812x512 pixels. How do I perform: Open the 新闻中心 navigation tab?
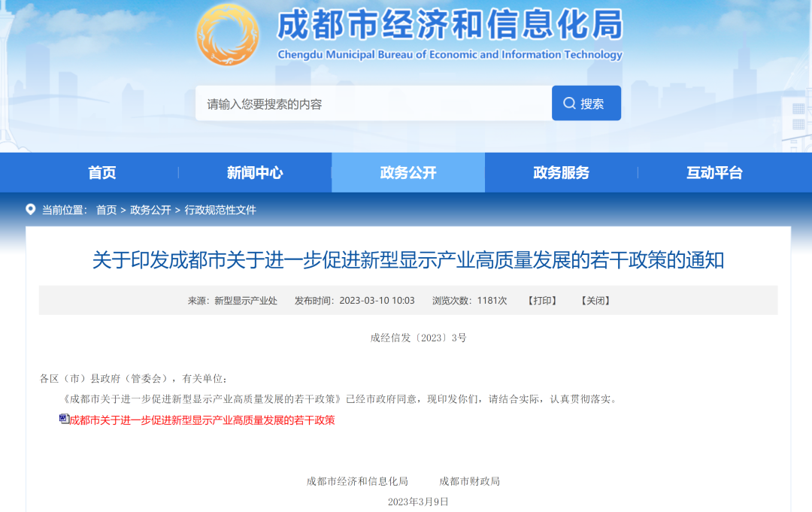coord(254,172)
